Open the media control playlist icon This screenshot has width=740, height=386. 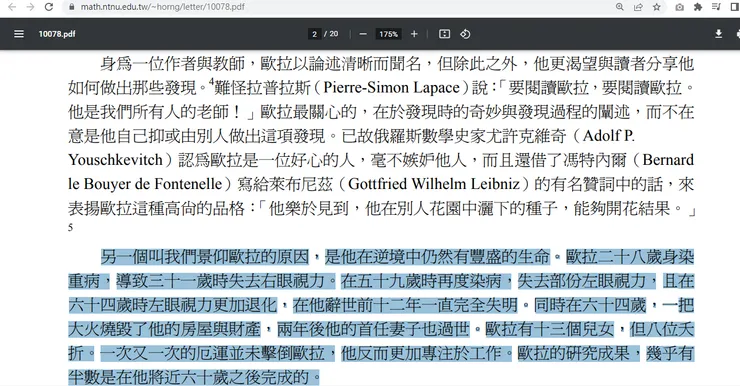(716, 7)
